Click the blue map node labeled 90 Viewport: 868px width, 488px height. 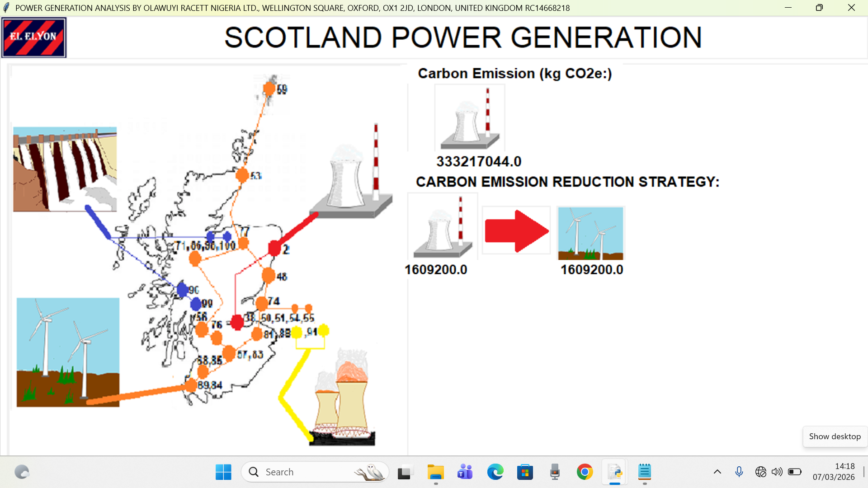(x=183, y=290)
